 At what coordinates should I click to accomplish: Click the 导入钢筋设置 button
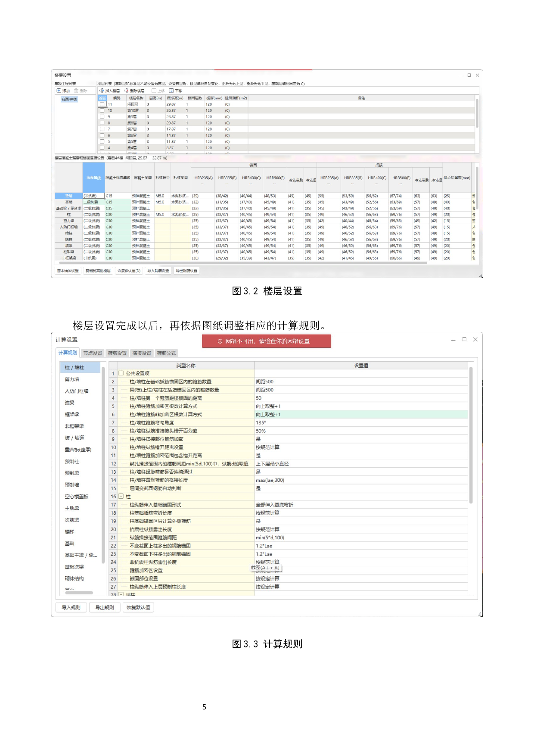pyautogui.click(x=158, y=271)
